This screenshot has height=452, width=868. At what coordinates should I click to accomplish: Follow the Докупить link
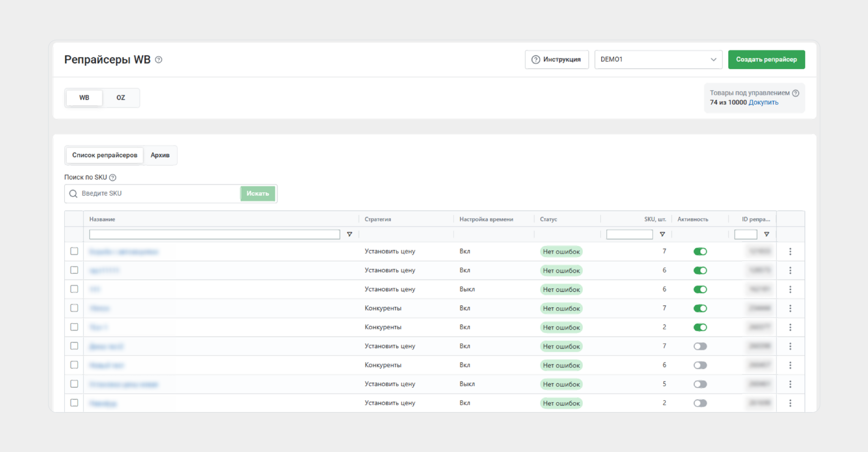(x=763, y=103)
